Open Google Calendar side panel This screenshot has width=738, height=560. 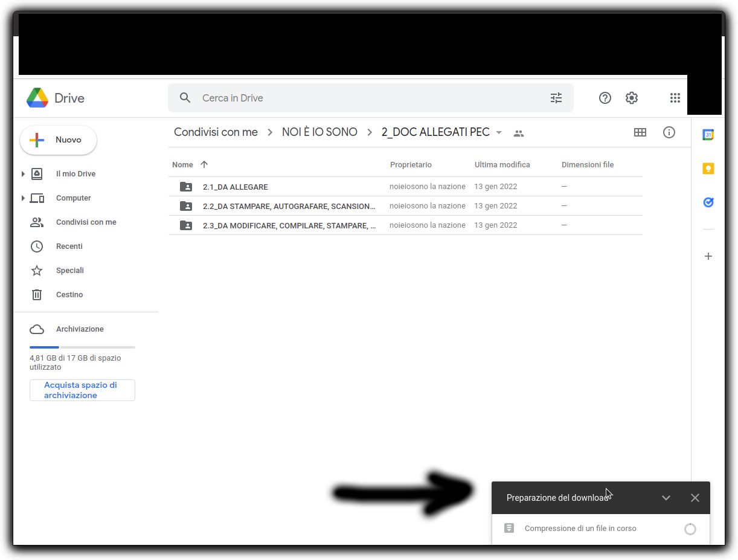[708, 135]
